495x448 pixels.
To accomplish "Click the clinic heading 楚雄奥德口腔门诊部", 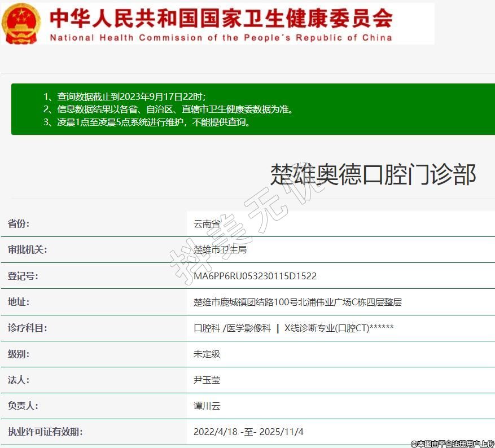I will [x=373, y=174].
